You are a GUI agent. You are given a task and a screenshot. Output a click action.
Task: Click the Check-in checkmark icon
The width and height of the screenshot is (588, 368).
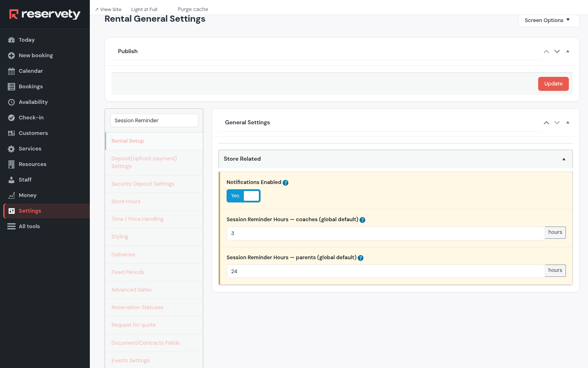pyautogui.click(x=11, y=118)
